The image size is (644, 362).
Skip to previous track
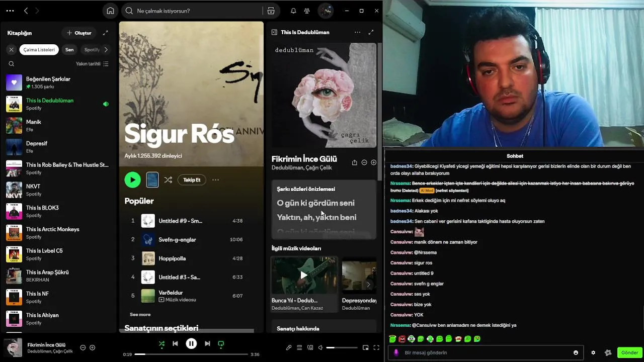(x=175, y=344)
